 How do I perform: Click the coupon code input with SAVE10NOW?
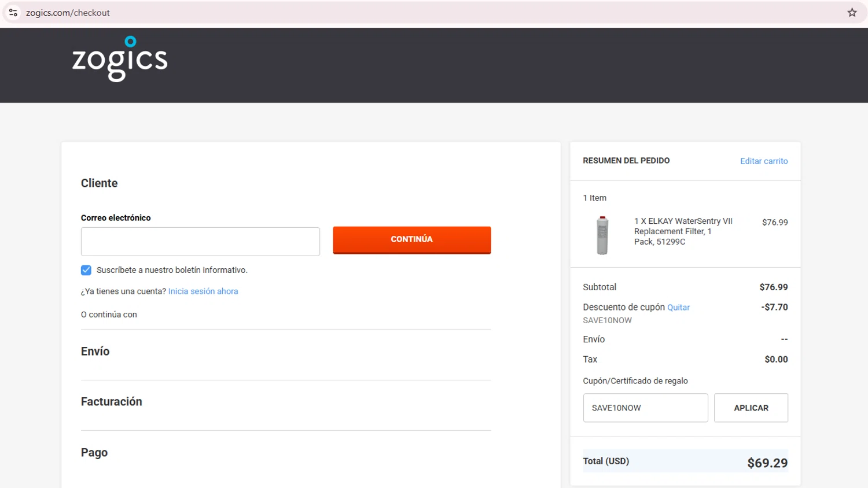point(645,408)
